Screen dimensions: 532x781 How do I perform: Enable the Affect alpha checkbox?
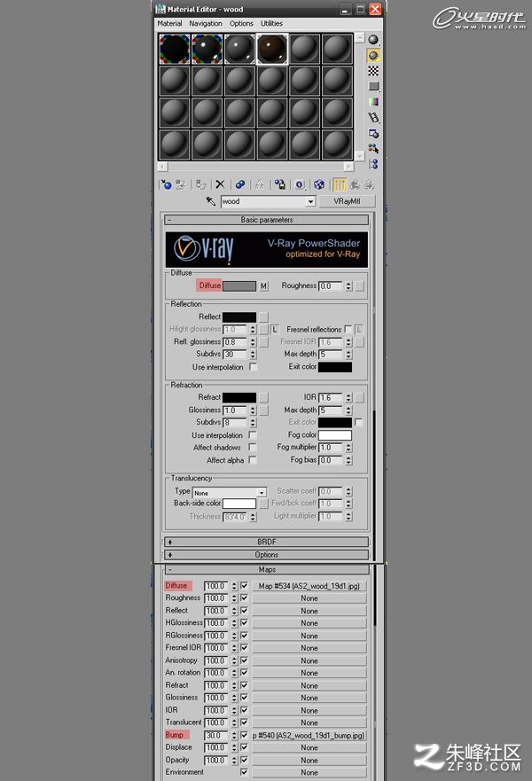tap(253, 460)
